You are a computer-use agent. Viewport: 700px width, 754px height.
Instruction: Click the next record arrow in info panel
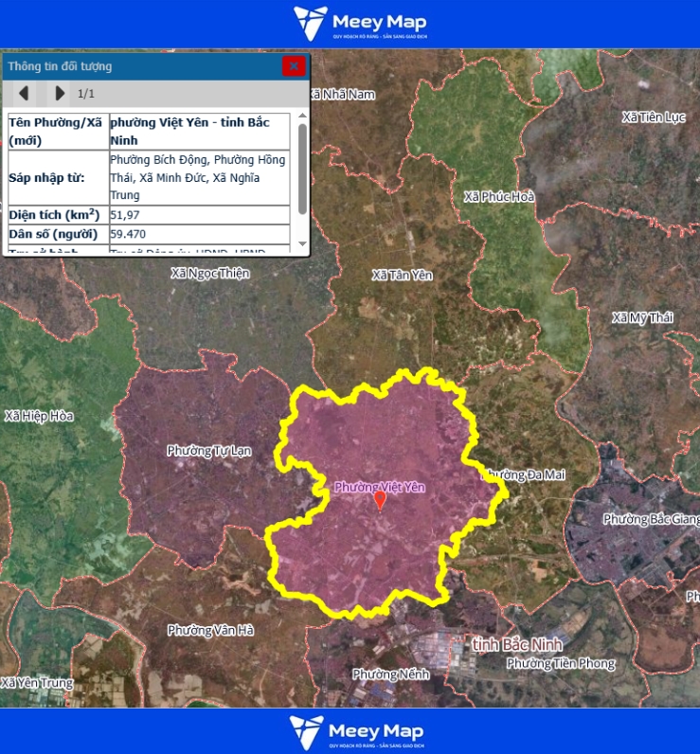(60, 93)
